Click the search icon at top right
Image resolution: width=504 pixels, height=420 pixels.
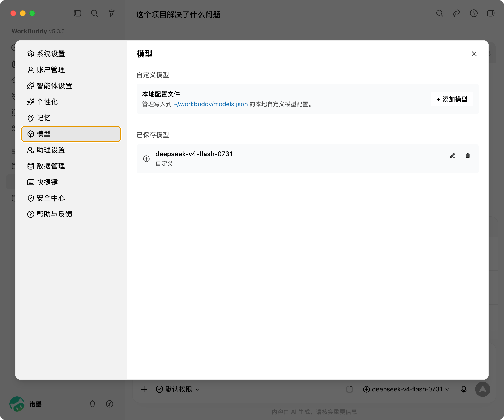click(440, 13)
